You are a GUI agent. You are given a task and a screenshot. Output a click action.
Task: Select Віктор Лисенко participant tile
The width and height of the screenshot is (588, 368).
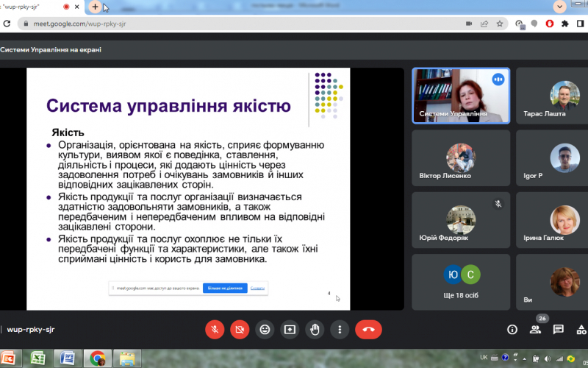coord(461,158)
